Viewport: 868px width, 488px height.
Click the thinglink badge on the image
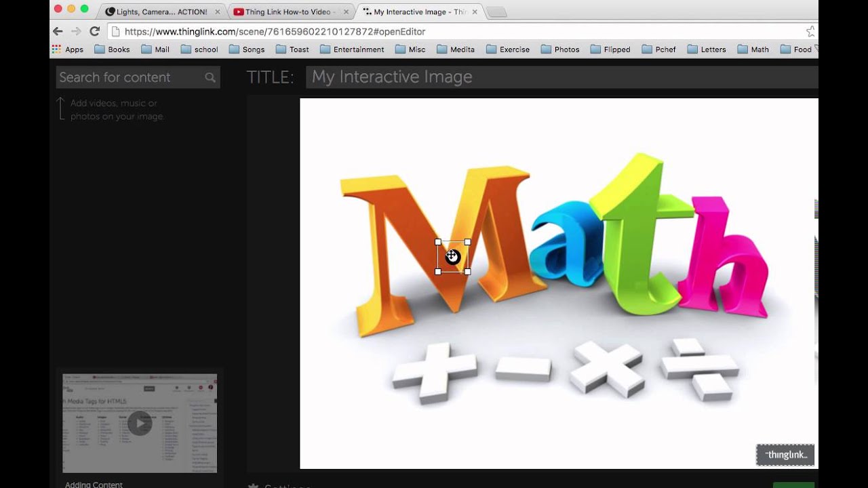pos(785,455)
